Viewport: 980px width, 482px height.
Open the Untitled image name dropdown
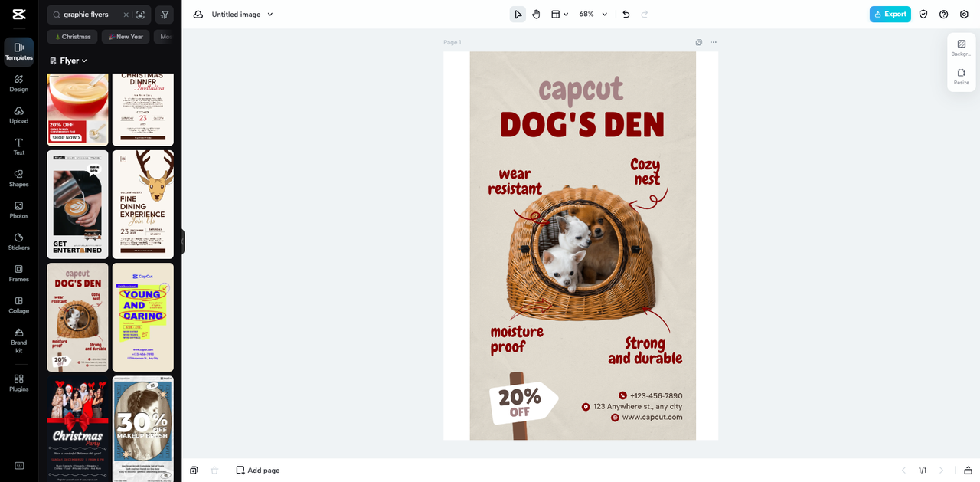[243, 15]
